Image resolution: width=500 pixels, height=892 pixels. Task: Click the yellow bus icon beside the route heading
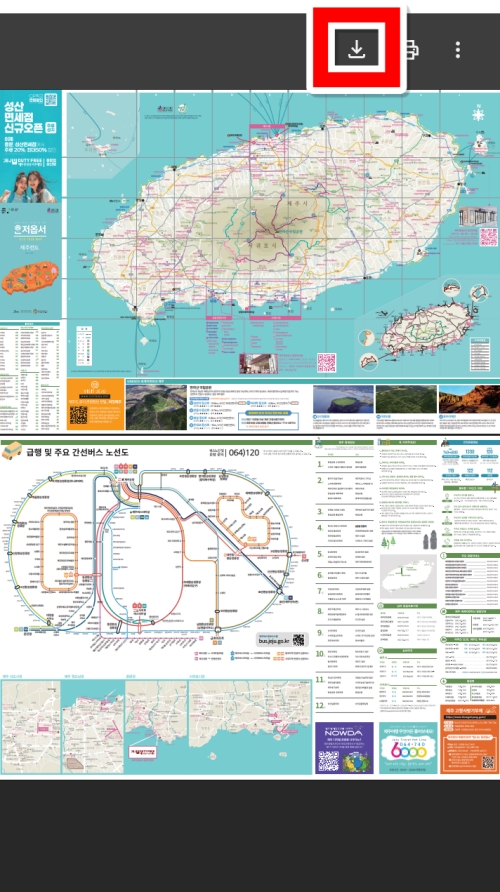[12, 452]
